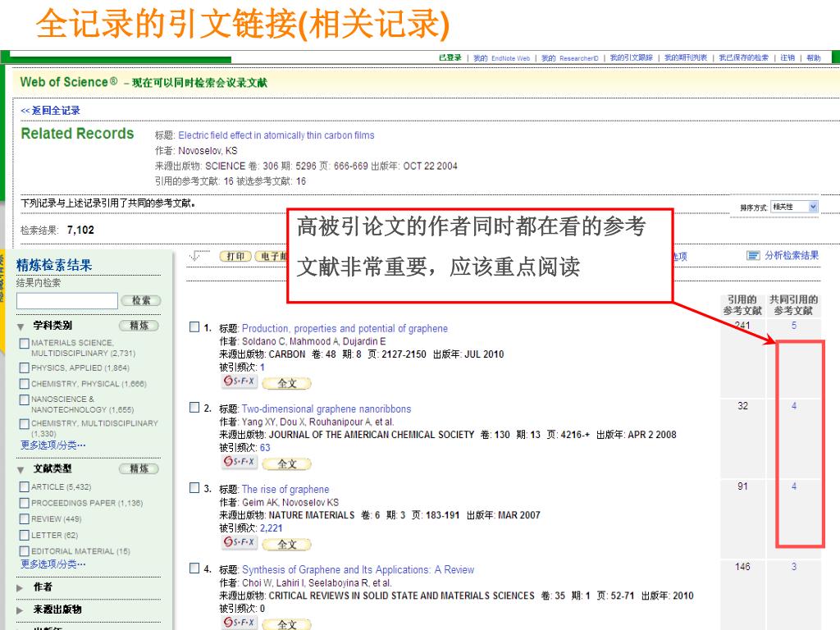The height and width of the screenshot is (630, 840).
Task: Click 引用的参考文献 column header
Action: tap(742, 305)
